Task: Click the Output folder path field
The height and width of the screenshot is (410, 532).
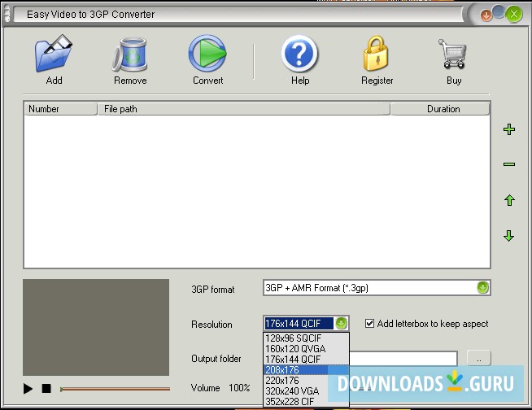Action: (x=403, y=359)
